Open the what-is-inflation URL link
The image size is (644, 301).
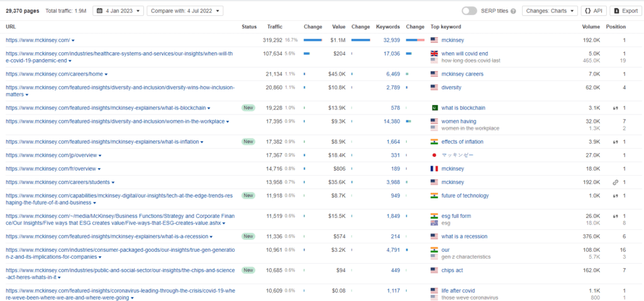click(x=103, y=142)
